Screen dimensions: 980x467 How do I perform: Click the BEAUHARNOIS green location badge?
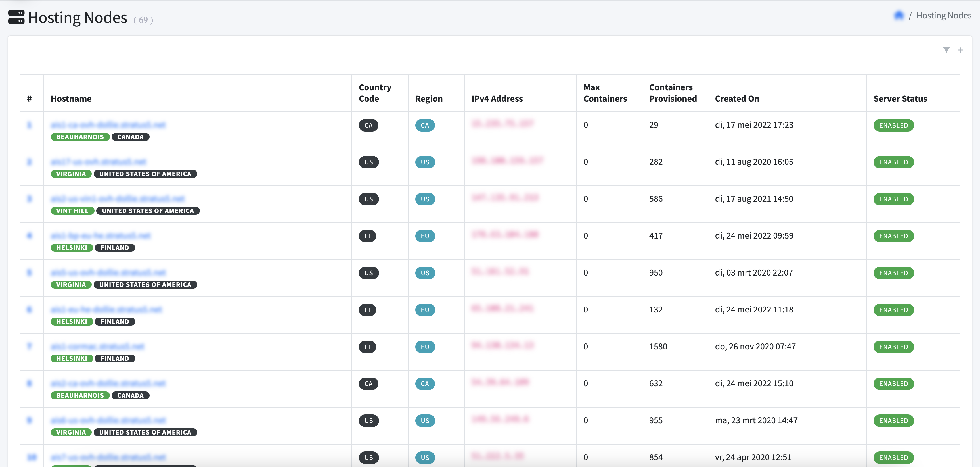(x=80, y=137)
